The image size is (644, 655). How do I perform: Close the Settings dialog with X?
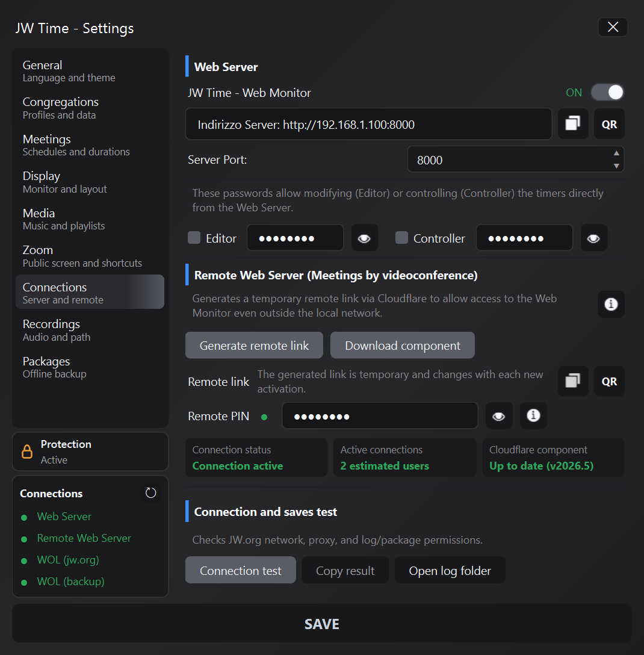[x=613, y=27]
